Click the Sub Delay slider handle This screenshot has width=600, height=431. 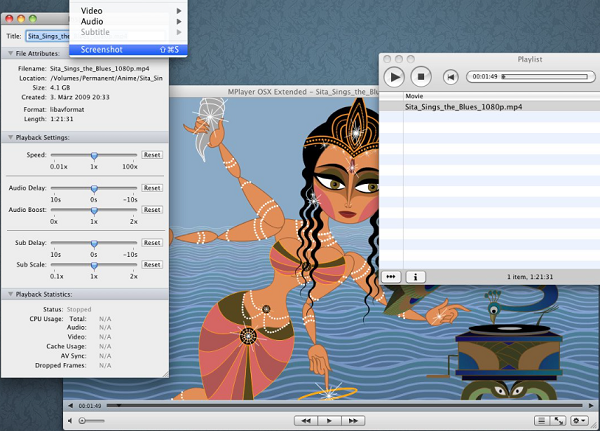click(94, 243)
